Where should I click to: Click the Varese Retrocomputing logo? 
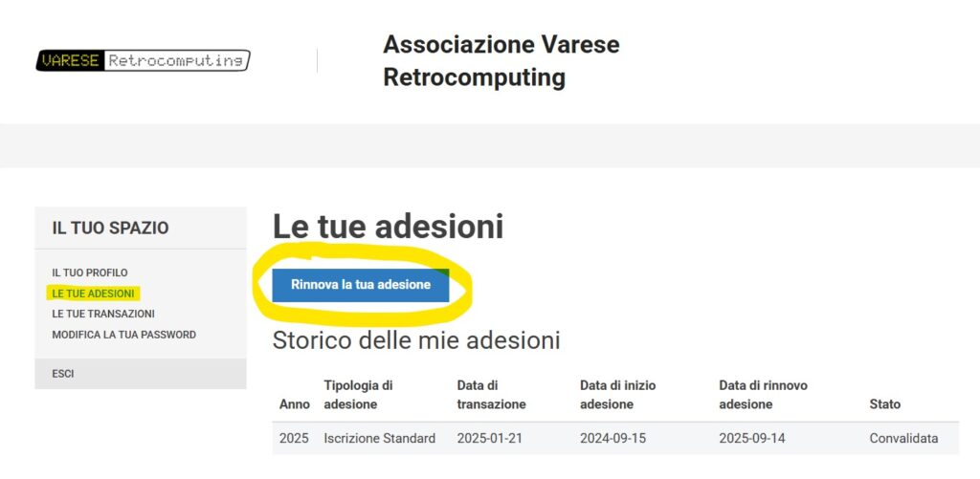(144, 60)
